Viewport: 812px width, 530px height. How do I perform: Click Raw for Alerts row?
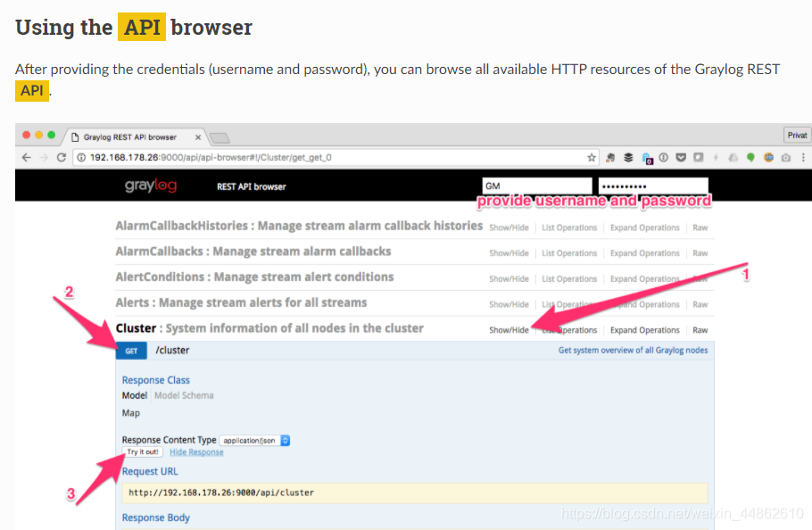[700, 304]
